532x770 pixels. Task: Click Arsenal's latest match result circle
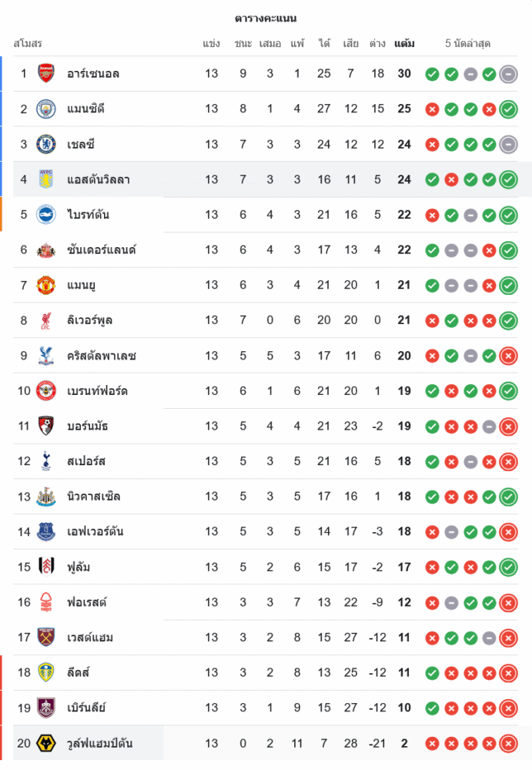tap(508, 74)
